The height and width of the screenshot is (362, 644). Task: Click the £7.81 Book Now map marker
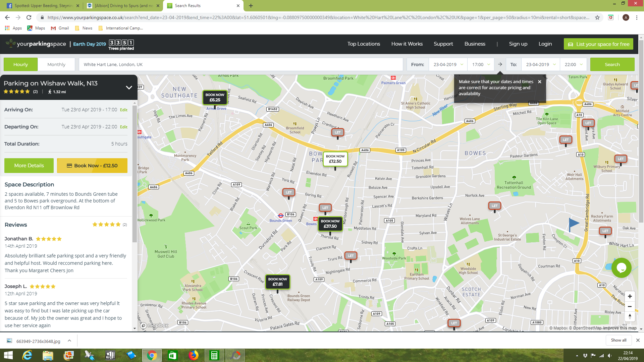coord(277,282)
